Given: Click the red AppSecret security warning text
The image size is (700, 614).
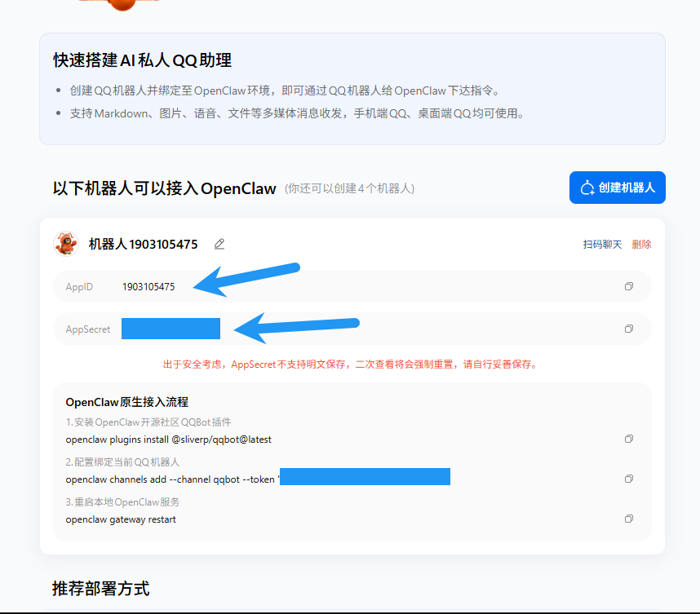Looking at the screenshot, I should point(350,364).
